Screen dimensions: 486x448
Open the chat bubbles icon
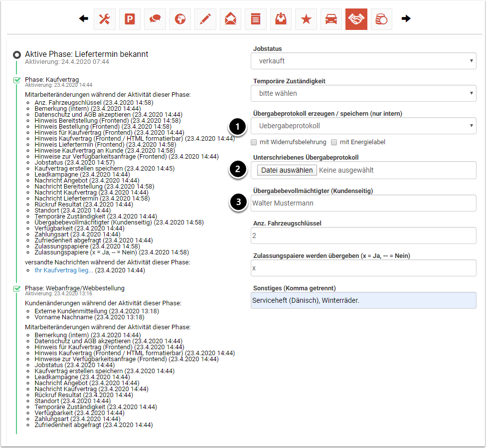coord(155,19)
